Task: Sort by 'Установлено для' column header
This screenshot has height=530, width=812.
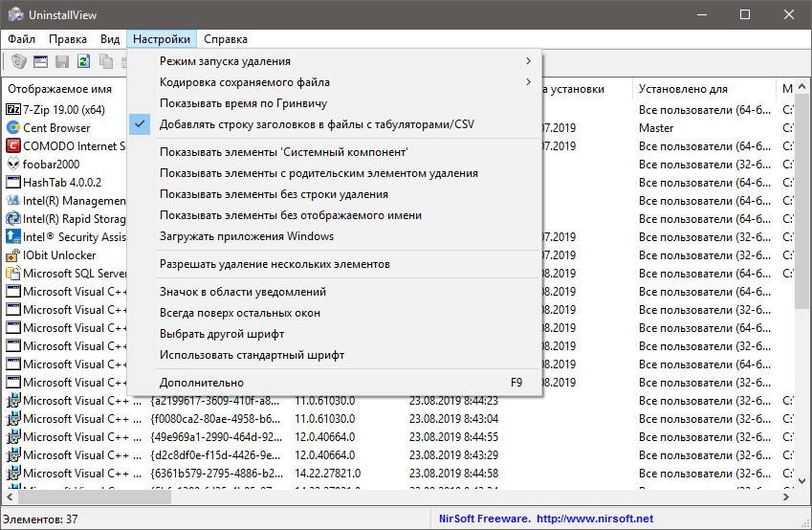Action: [x=704, y=89]
